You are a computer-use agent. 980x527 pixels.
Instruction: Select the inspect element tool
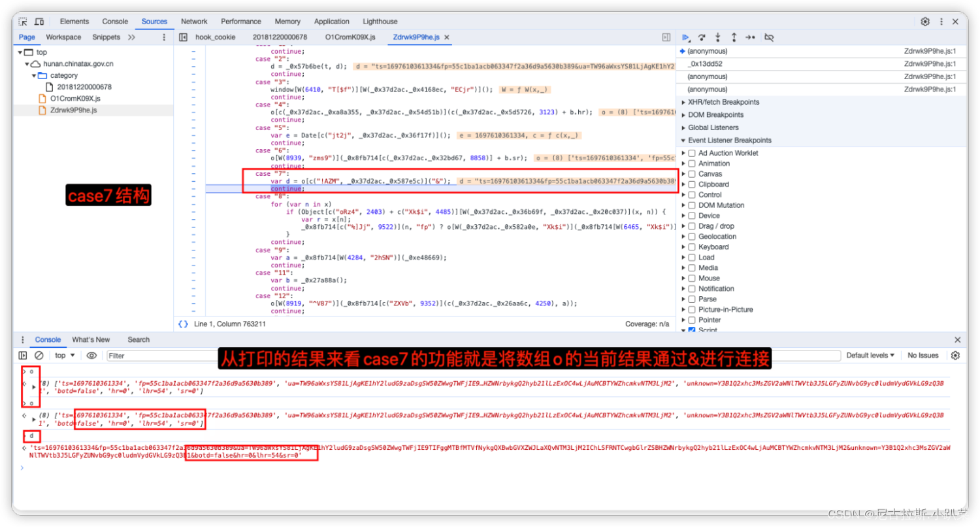coord(22,21)
